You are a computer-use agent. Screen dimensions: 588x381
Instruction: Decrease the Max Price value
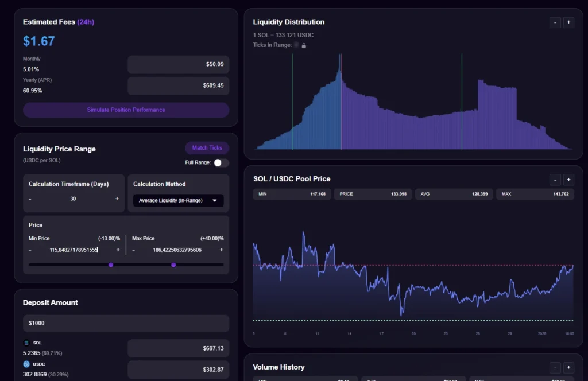click(134, 250)
